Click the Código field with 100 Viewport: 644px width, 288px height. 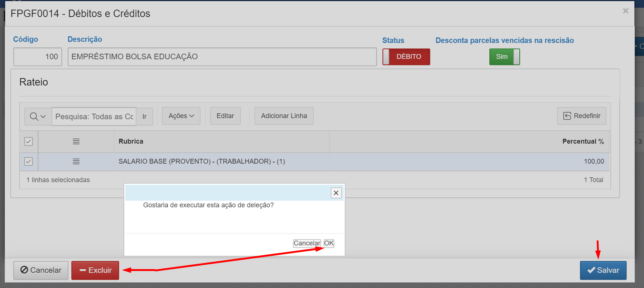pyautogui.click(x=38, y=57)
